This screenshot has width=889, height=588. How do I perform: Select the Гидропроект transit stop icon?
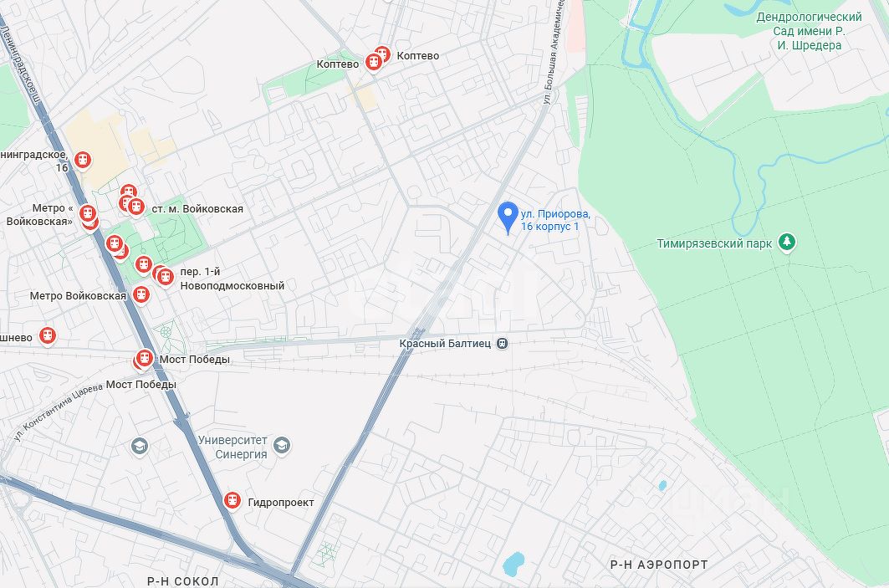pos(232,501)
